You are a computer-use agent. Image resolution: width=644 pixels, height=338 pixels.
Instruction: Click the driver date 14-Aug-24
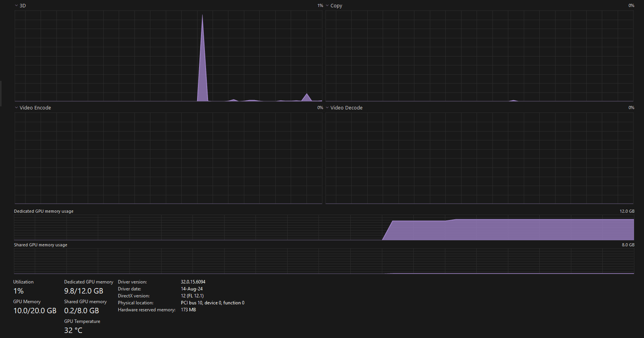click(x=192, y=289)
